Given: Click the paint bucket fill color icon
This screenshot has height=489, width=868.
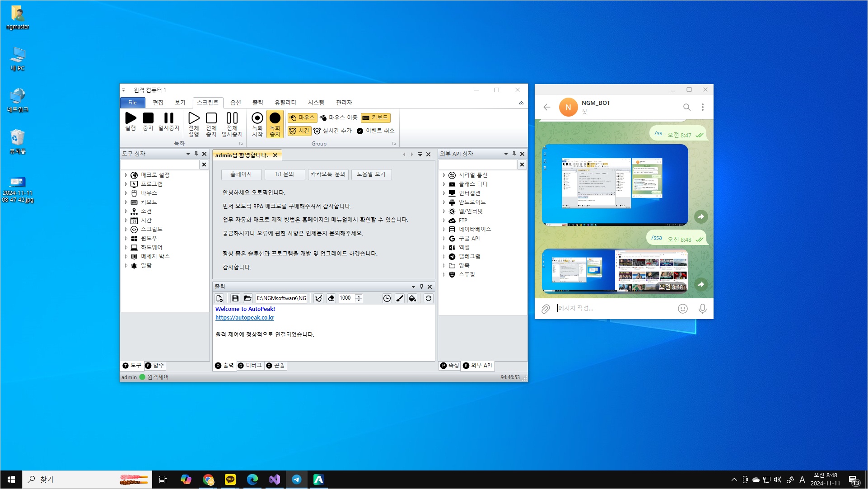Looking at the screenshot, I should click(x=412, y=298).
